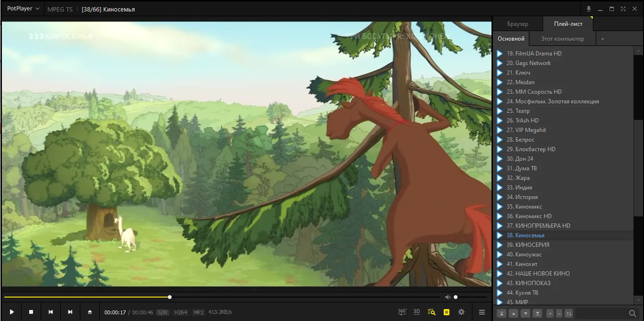Click the playlist scroll up arrow

click(638, 50)
